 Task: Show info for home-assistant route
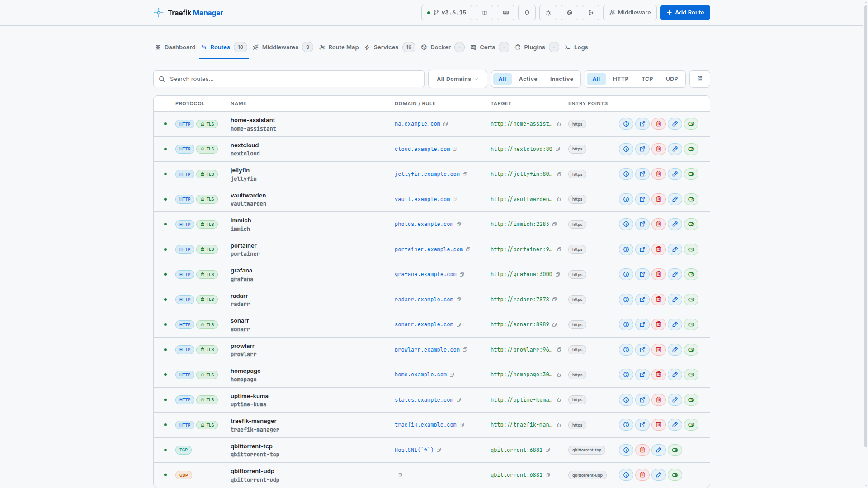click(x=626, y=124)
